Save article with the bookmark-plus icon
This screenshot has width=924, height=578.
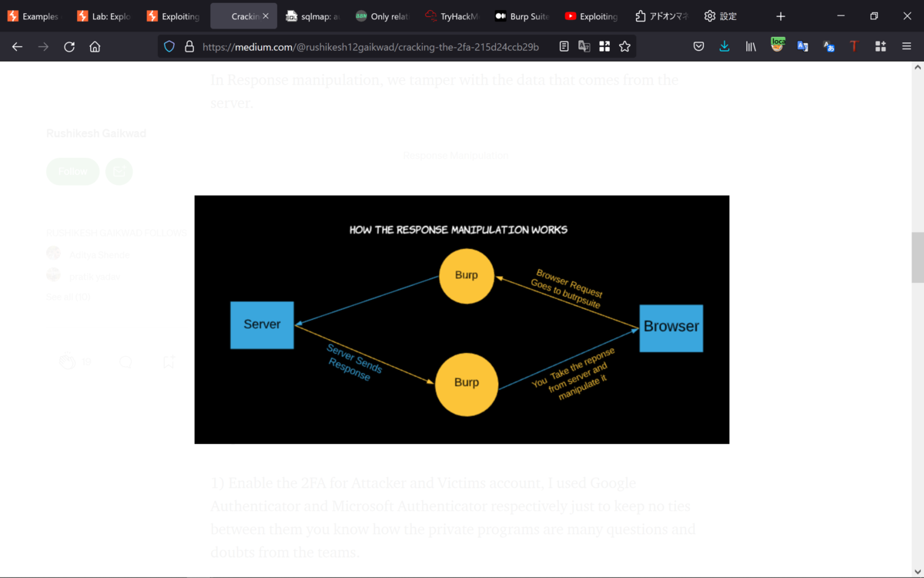point(169,361)
